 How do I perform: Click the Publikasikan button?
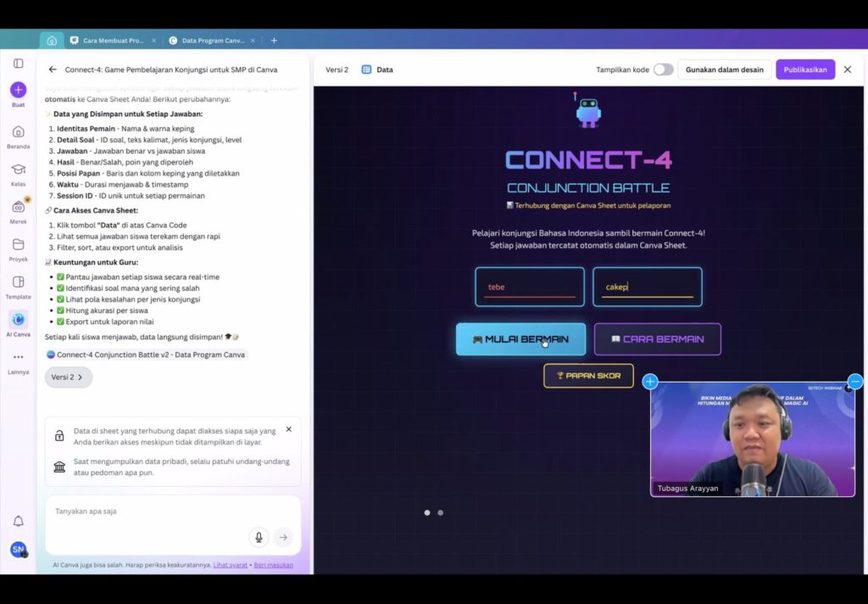(x=804, y=70)
